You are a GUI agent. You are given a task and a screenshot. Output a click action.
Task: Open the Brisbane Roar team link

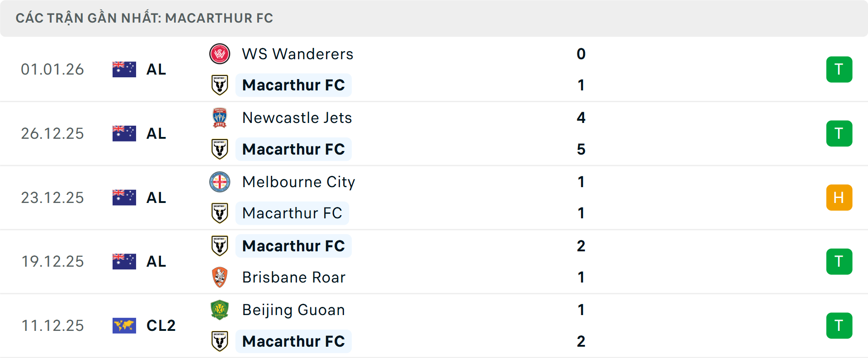294,277
